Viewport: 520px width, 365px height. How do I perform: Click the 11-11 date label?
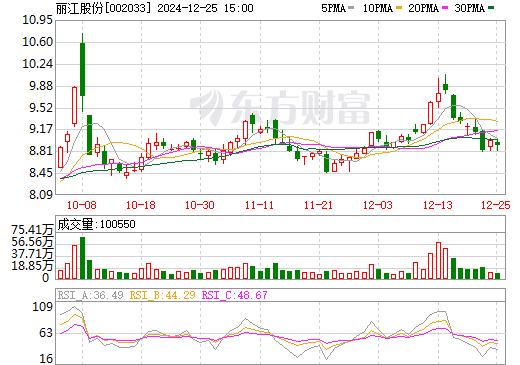click(x=259, y=205)
